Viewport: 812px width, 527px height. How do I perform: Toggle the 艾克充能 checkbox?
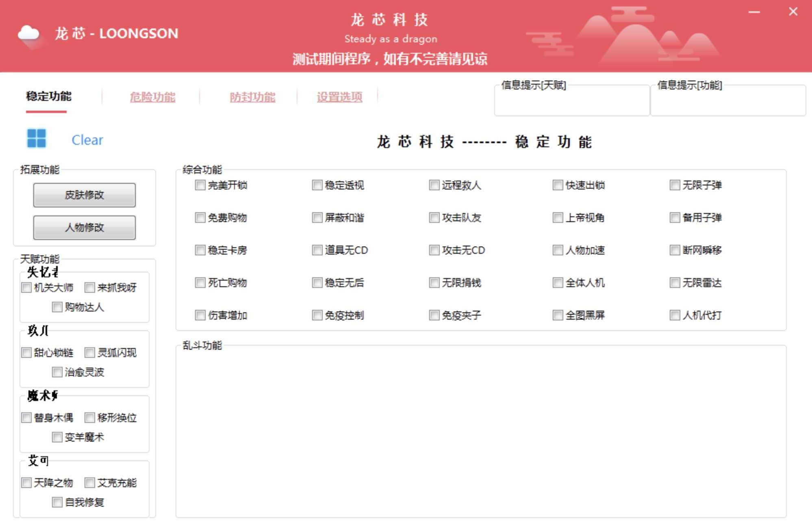point(89,483)
